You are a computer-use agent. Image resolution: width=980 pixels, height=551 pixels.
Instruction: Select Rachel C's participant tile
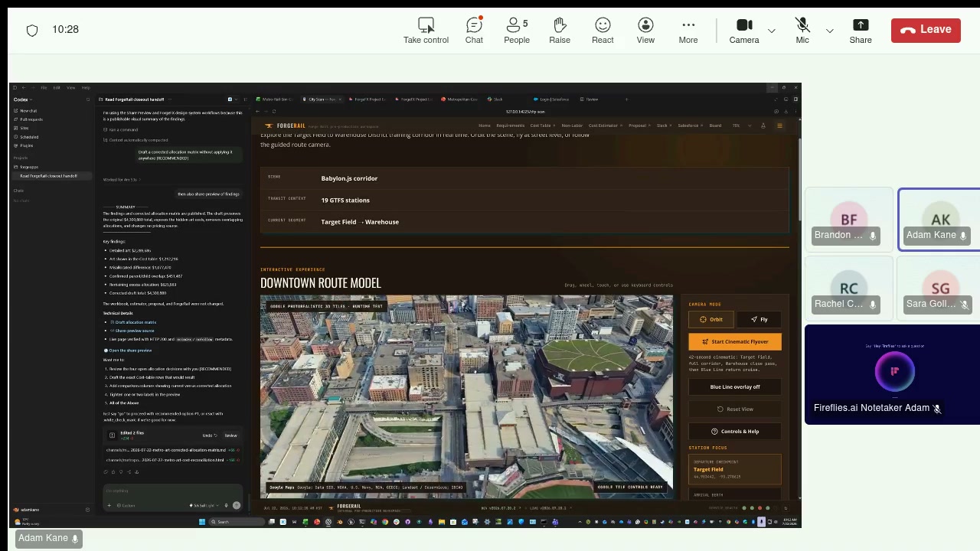[x=848, y=288]
